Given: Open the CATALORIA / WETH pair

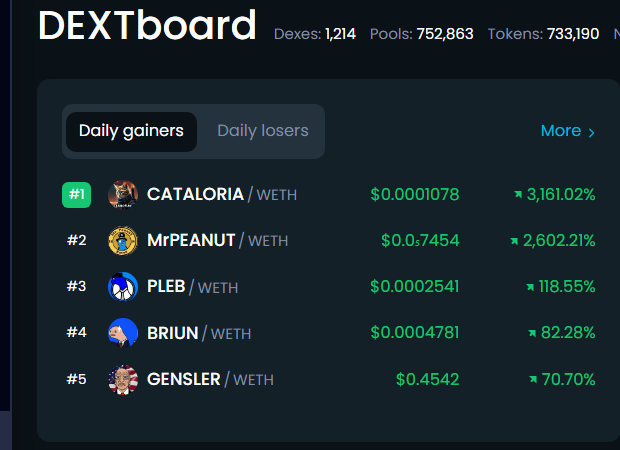Looking at the screenshot, I should [222, 195].
